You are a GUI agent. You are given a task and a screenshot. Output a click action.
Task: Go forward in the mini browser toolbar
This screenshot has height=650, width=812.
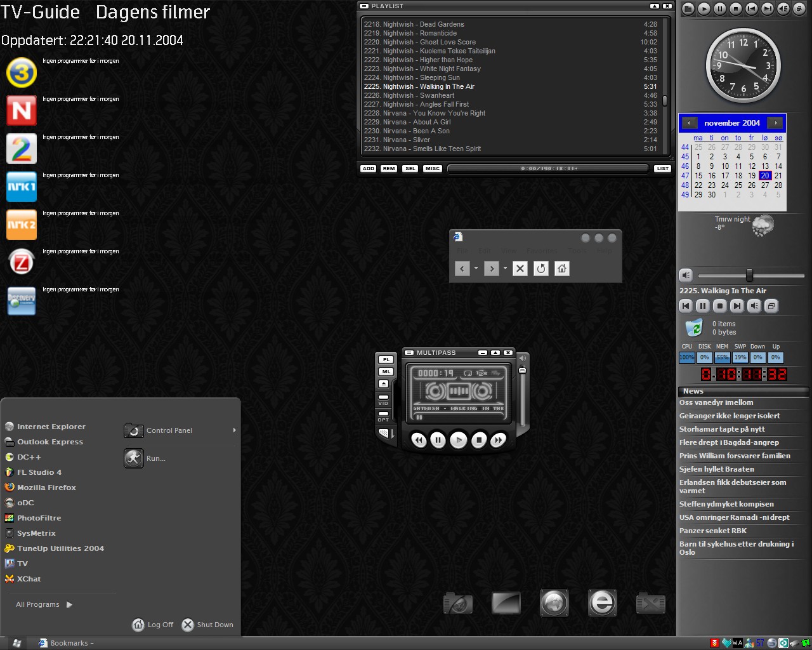[492, 269]
